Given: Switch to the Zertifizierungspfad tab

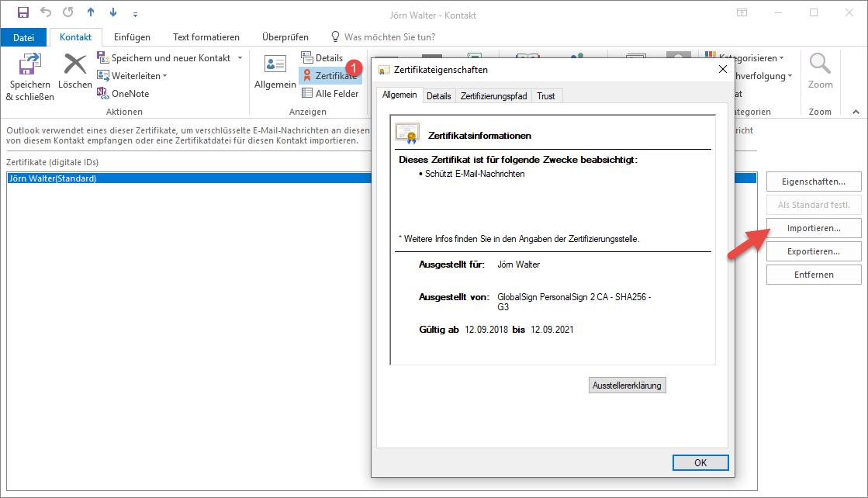Looking at the screenshot, I should 493,96.
